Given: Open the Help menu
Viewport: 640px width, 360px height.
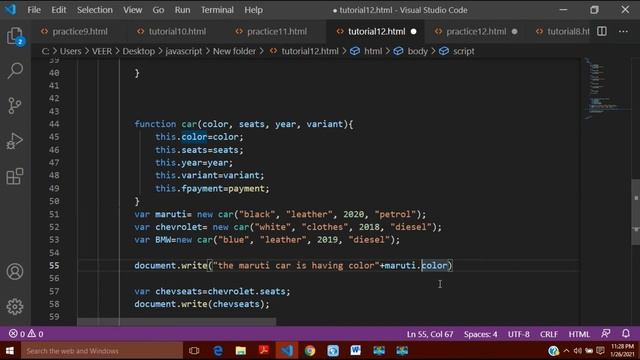Looking at the screenshot, I should (253, 10).
